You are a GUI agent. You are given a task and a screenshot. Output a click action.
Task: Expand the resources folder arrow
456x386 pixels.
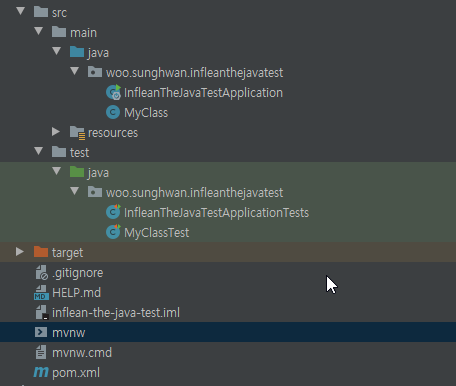coord(56,132)
